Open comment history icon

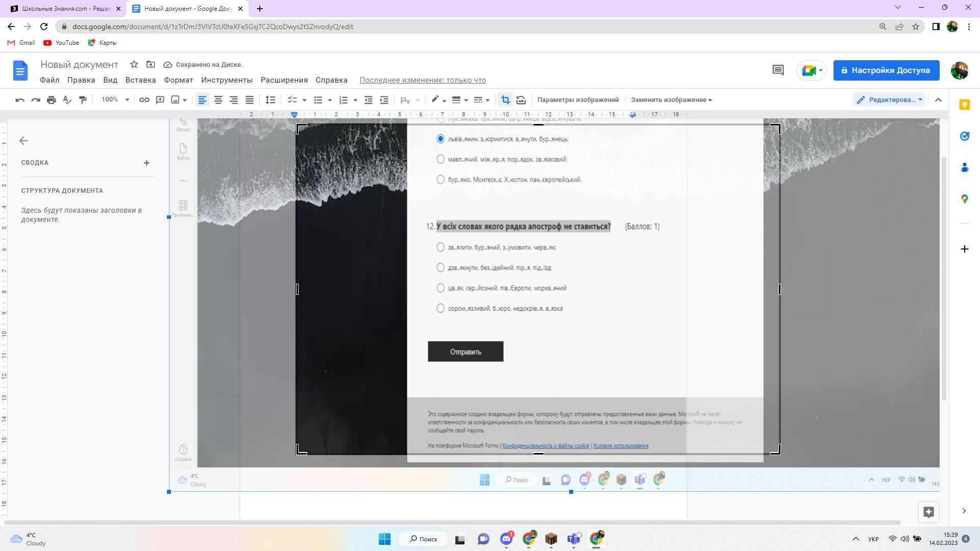coord(778,70)
